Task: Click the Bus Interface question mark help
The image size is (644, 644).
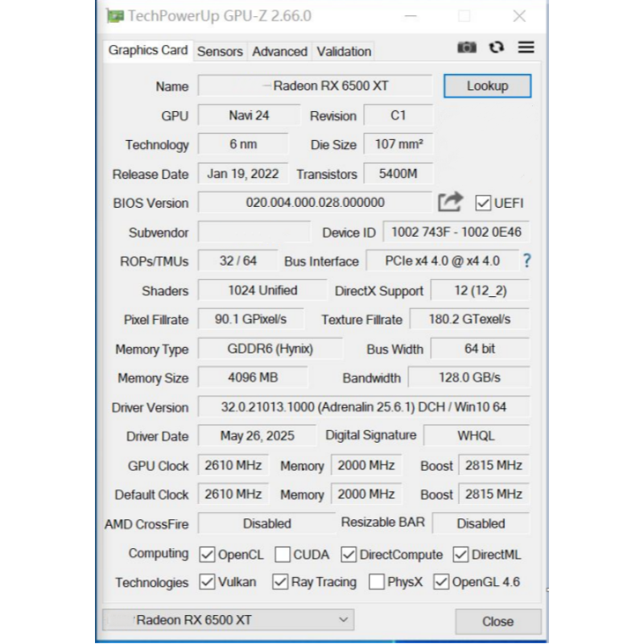Action: pos(527,261)
